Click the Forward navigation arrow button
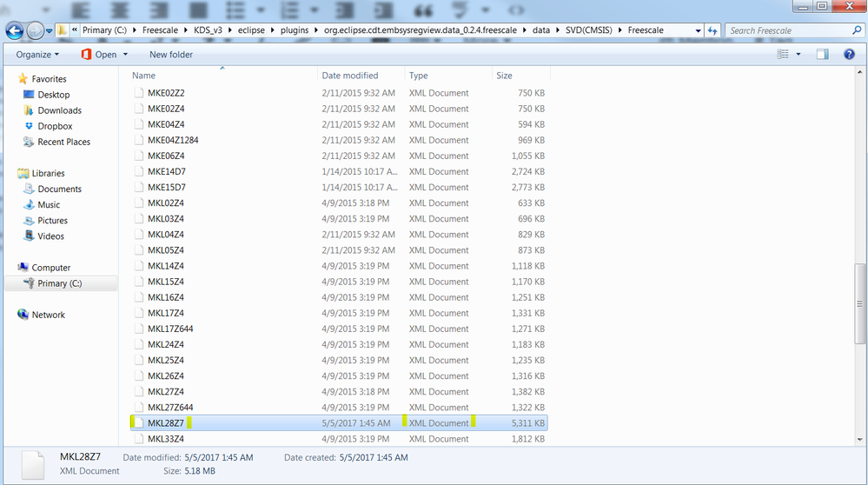This screenshot has width=868, height=485. tap(35, 30)
